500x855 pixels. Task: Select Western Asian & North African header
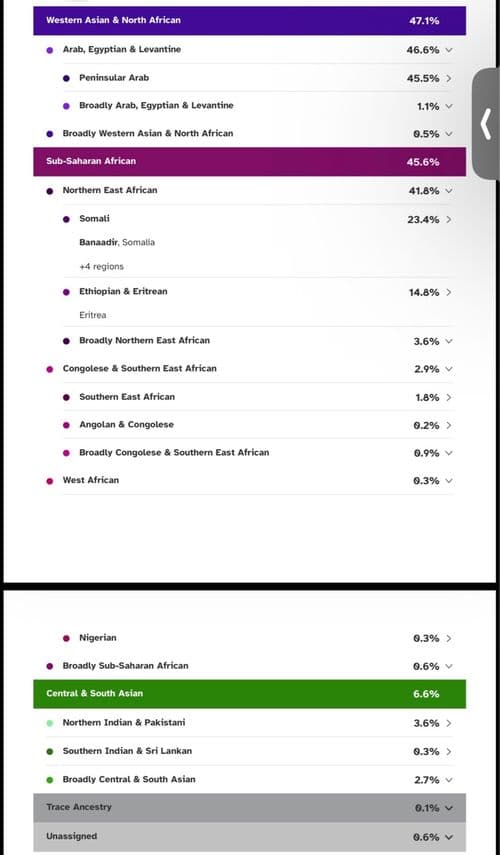(x=250, y=21)
